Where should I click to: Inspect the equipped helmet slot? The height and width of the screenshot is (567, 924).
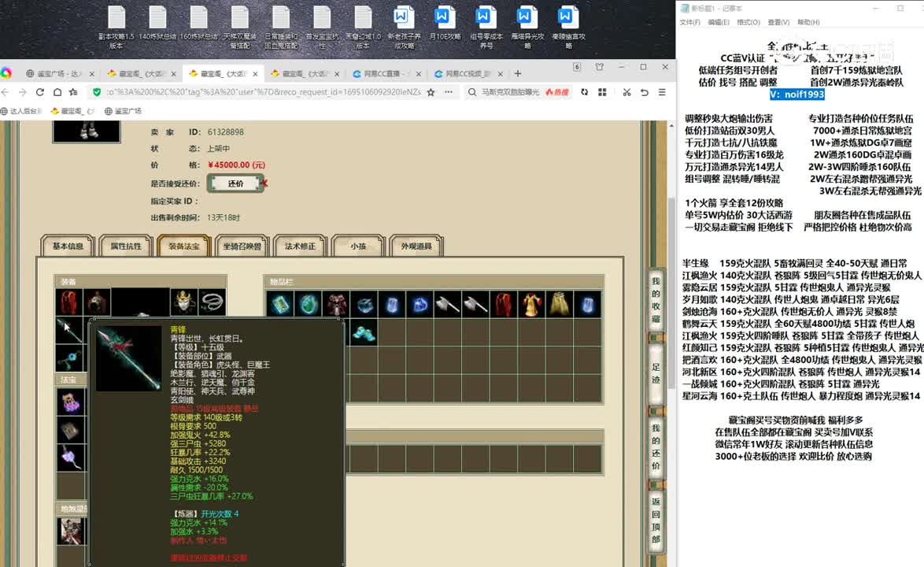click(x=97, y=302)
